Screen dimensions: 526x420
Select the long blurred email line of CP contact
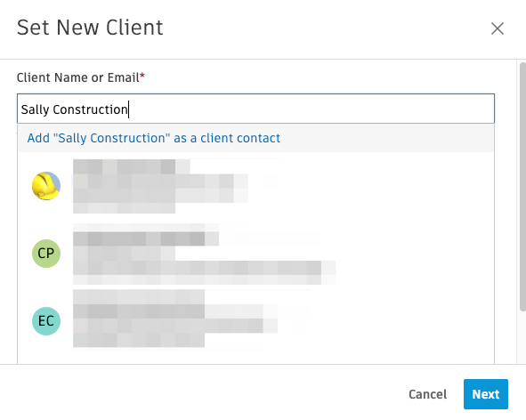tap(205, 269)
